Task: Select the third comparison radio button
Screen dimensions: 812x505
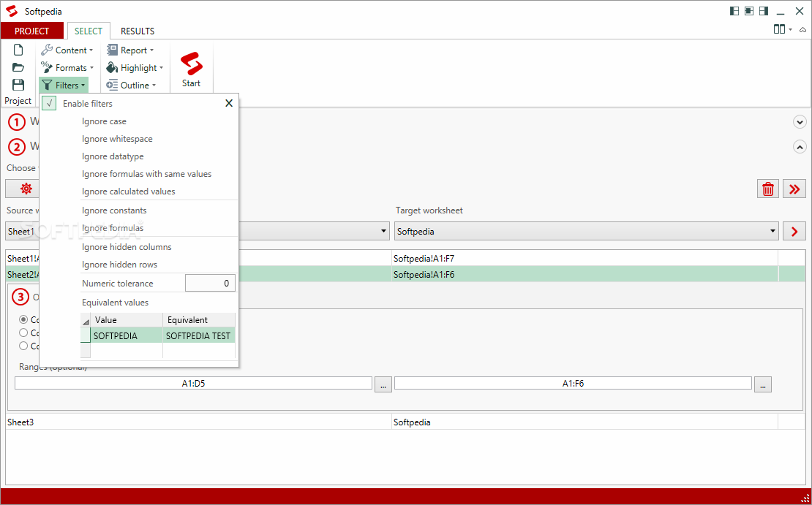Action: 23,346
